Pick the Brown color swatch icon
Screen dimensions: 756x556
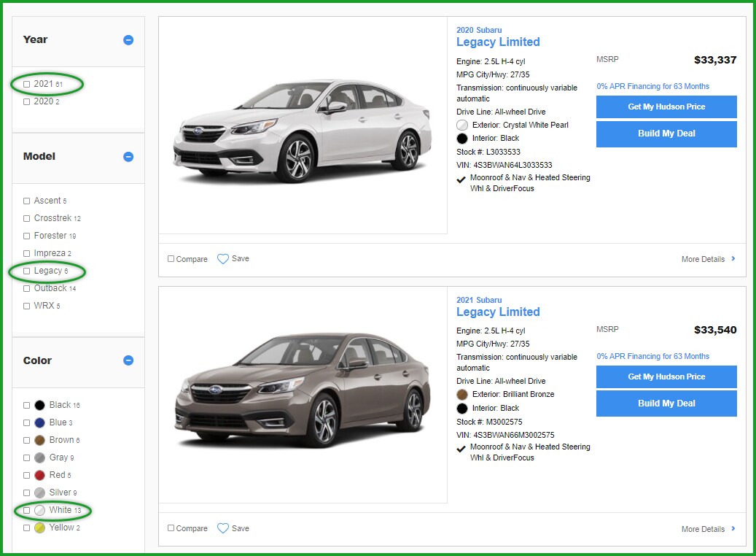click(x=39, y=440)
